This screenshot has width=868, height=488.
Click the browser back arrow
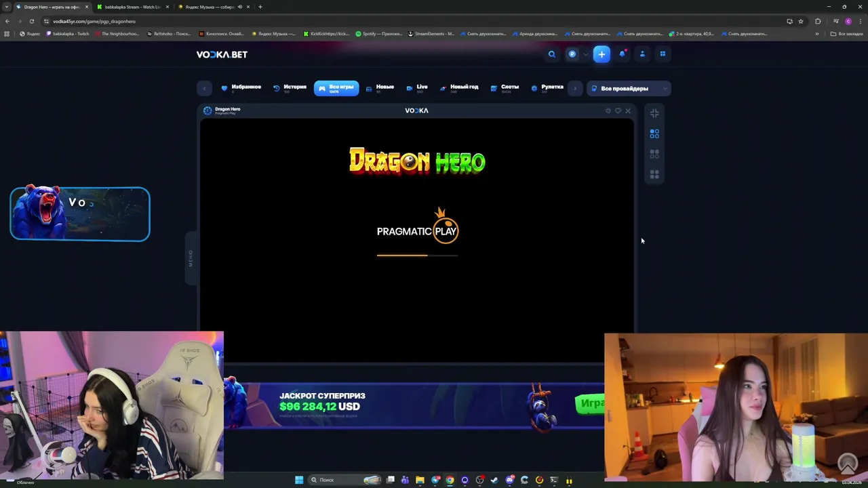pos(7,21)
